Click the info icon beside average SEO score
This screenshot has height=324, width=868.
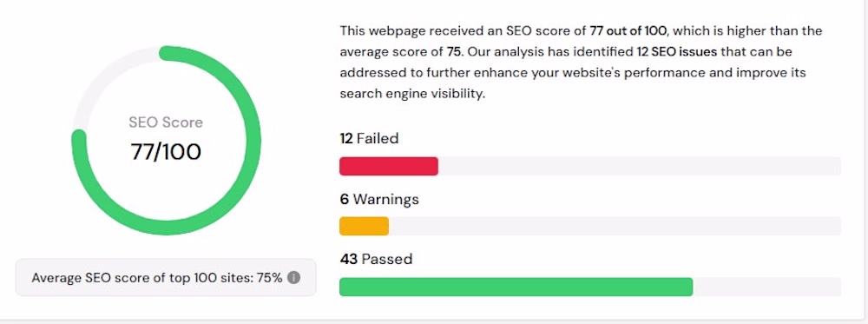294,277
